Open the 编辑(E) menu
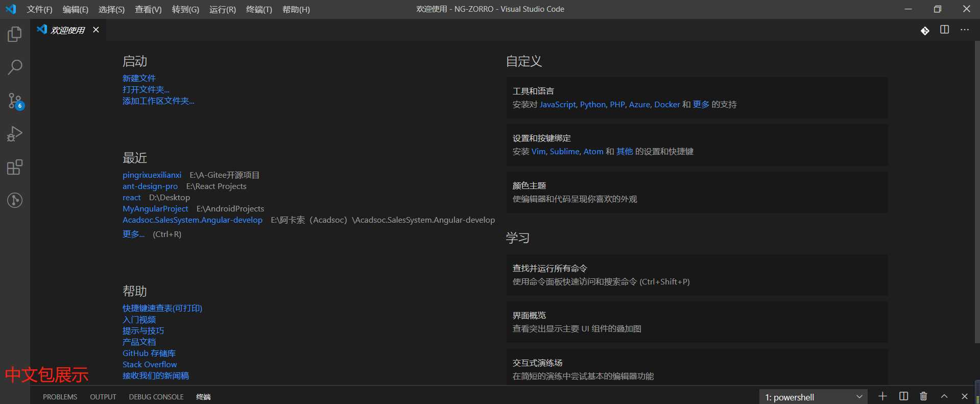 pyautogui.click(x=76, y=9)
